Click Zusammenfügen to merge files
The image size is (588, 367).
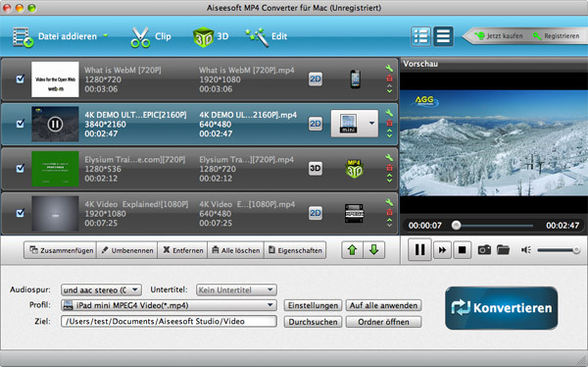61,250
